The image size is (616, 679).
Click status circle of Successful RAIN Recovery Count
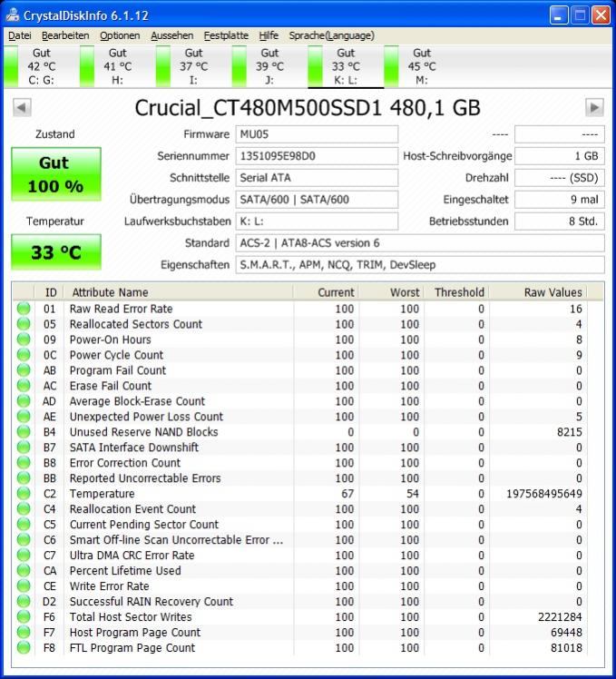click(24, 601)
